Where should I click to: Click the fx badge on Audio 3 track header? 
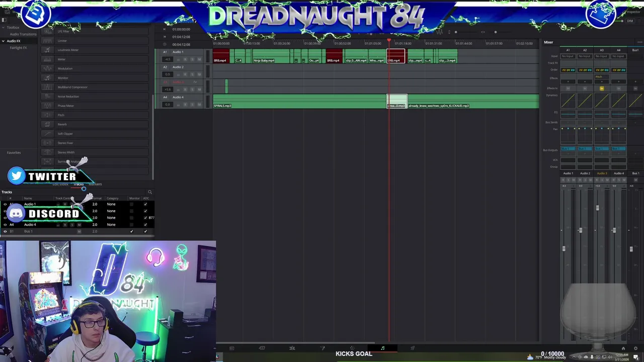tap(195, 82)
